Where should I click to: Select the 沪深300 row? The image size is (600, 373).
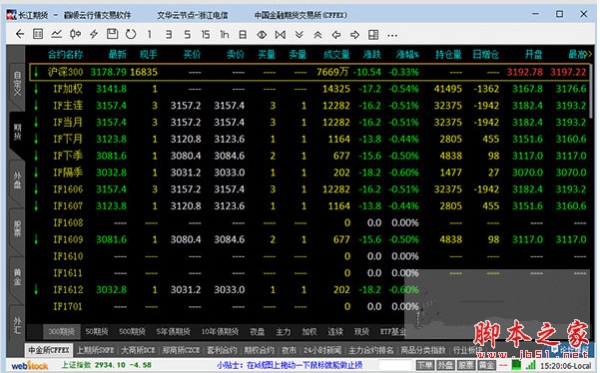click(309, 72)
